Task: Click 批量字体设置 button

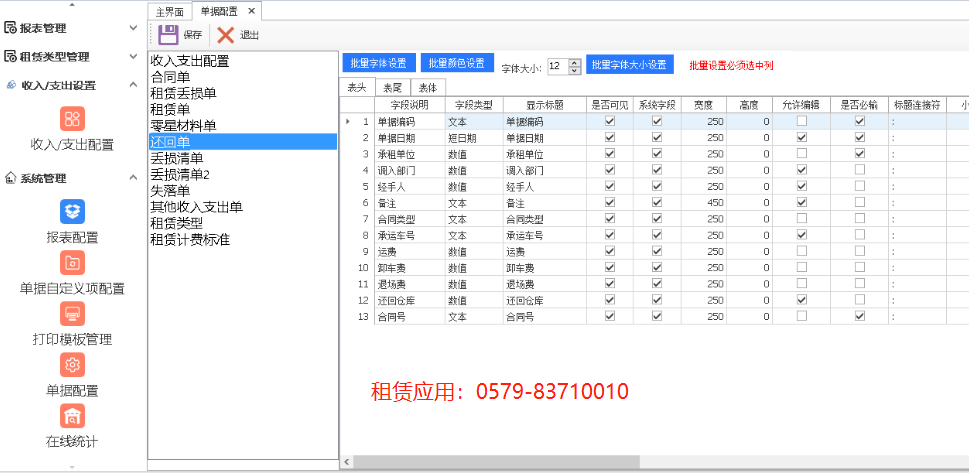Action: (378, 64)
